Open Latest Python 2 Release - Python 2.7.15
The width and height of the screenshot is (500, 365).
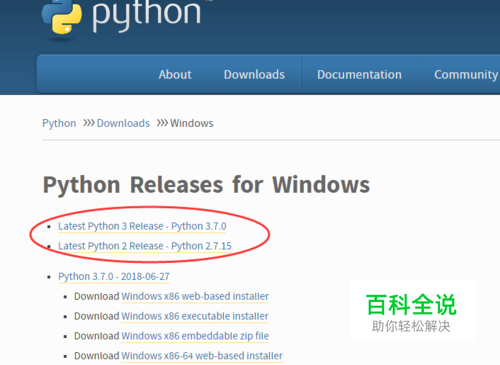[x=145, y=246]
